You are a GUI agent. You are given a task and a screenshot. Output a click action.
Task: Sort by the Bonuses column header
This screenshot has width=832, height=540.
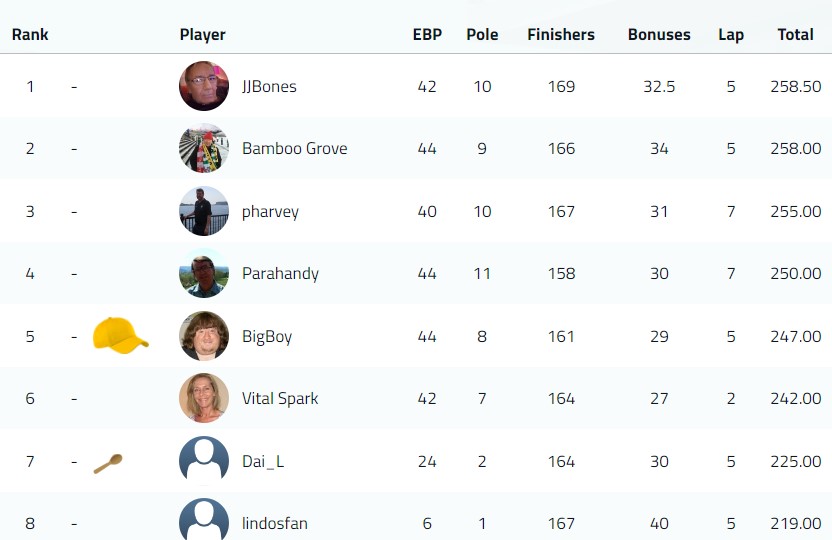pos(659,34)
